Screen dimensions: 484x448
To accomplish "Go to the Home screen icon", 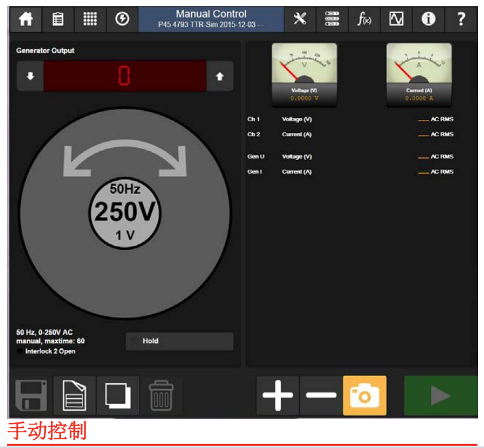I will click(x=26, y=19).
